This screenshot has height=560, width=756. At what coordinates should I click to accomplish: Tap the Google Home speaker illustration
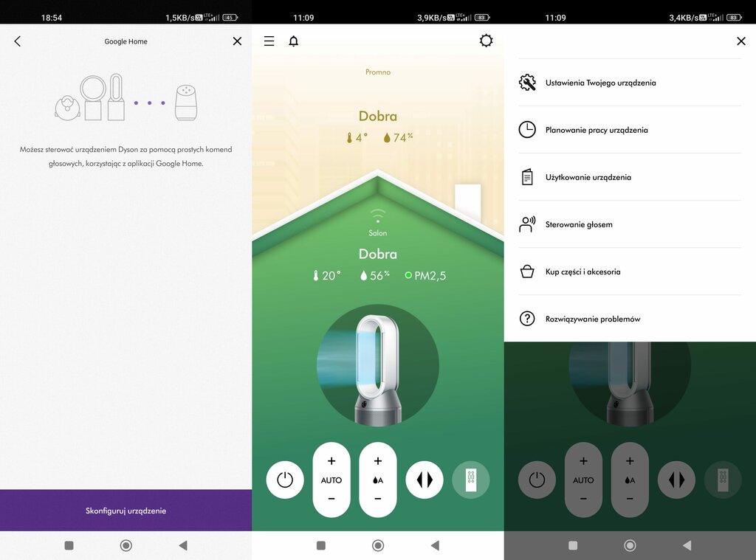186,102
